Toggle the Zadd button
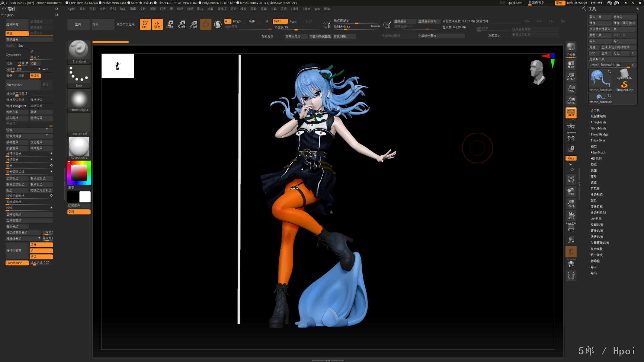The width and height of the screenshot is (644, 362). point(280,21)
